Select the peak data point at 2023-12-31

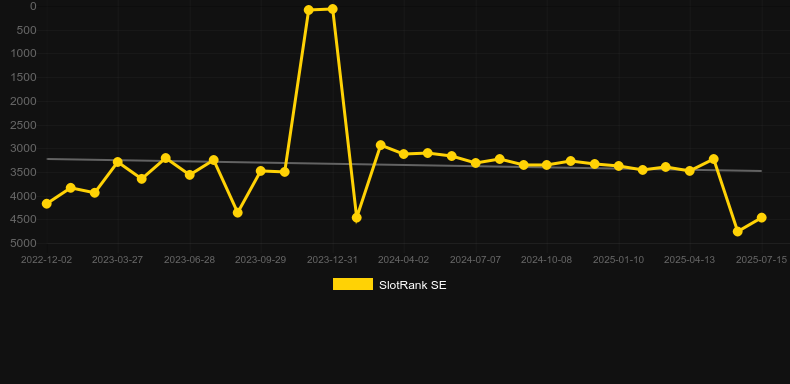click(333, 9)
